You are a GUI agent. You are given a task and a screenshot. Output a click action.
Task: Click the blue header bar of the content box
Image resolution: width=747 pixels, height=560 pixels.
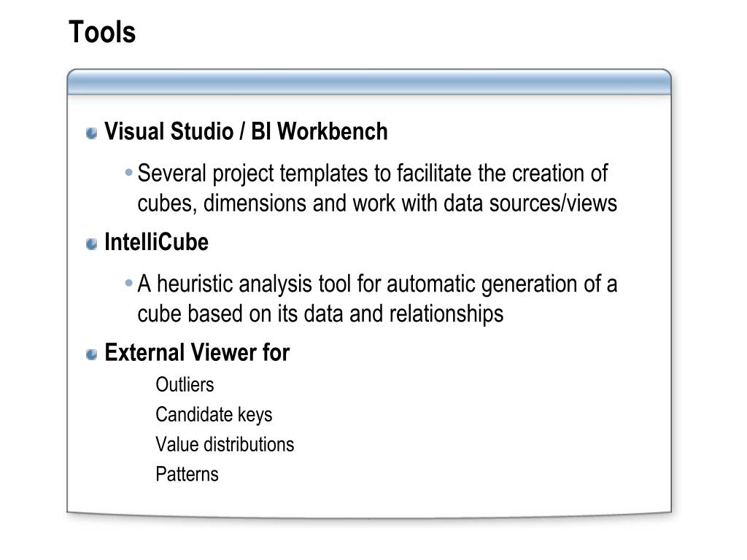369,82
